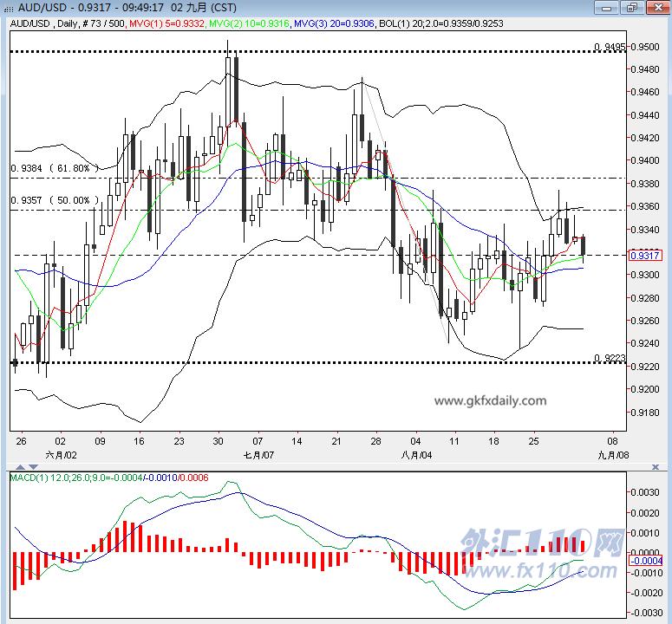The image size is (672, 624).
Task: Click the chart window icon beside AUD/USD title
Action: (x=9, y=8)
